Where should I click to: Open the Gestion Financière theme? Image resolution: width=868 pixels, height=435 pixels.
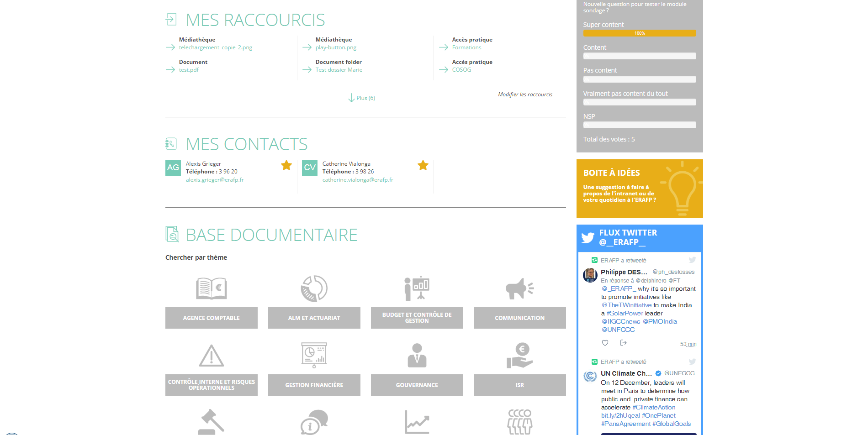tap(314, 385)
